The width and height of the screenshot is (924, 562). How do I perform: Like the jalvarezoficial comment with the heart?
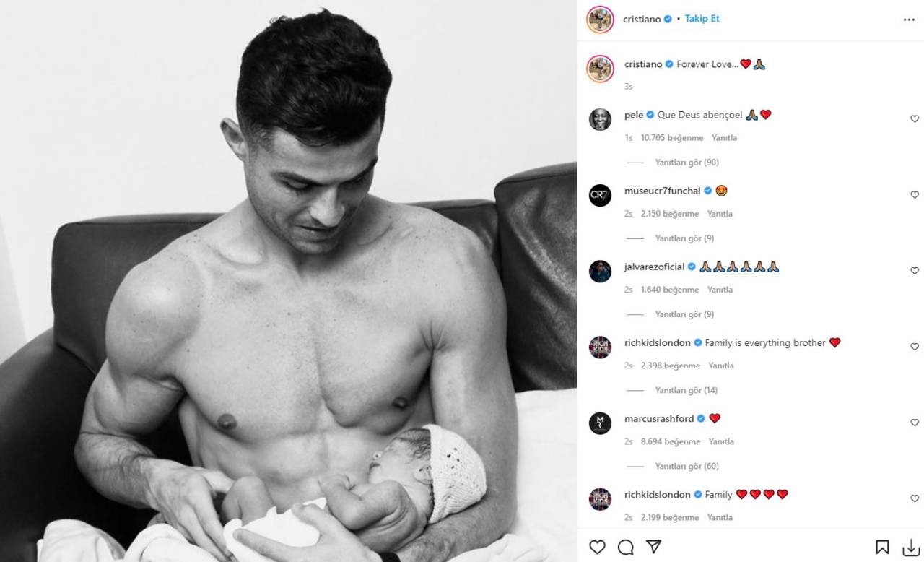(x=914, y=270)
